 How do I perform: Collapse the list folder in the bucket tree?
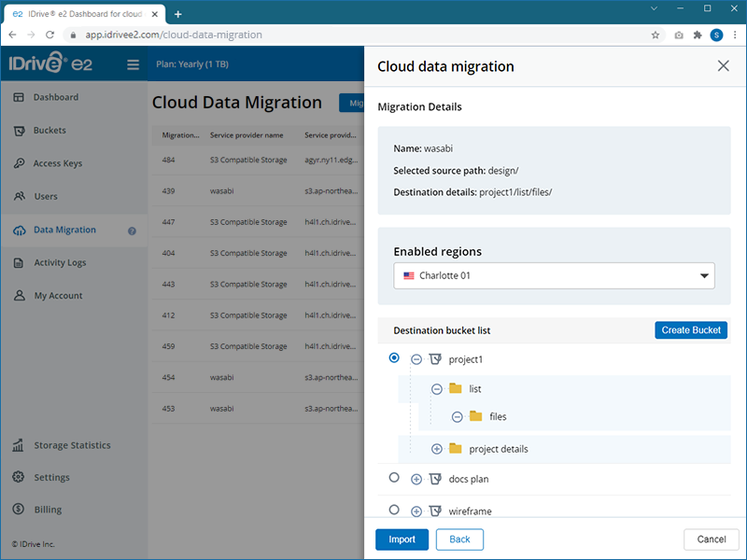436,388
